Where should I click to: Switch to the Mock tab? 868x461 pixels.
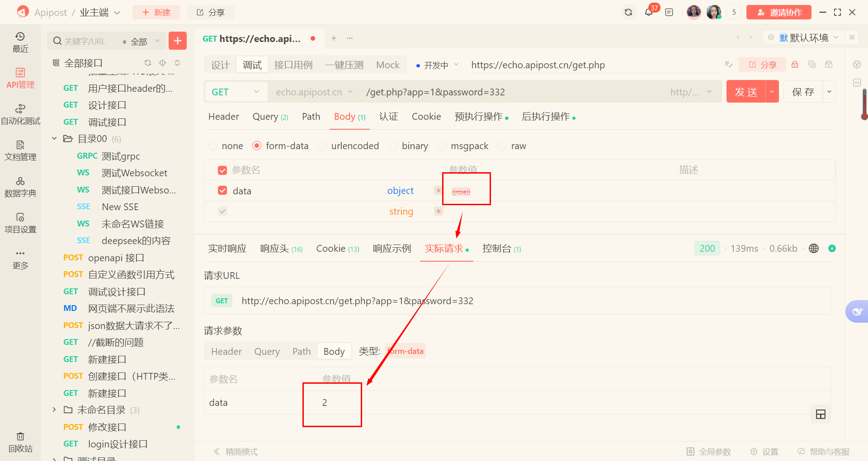click(x=388, y=65)
